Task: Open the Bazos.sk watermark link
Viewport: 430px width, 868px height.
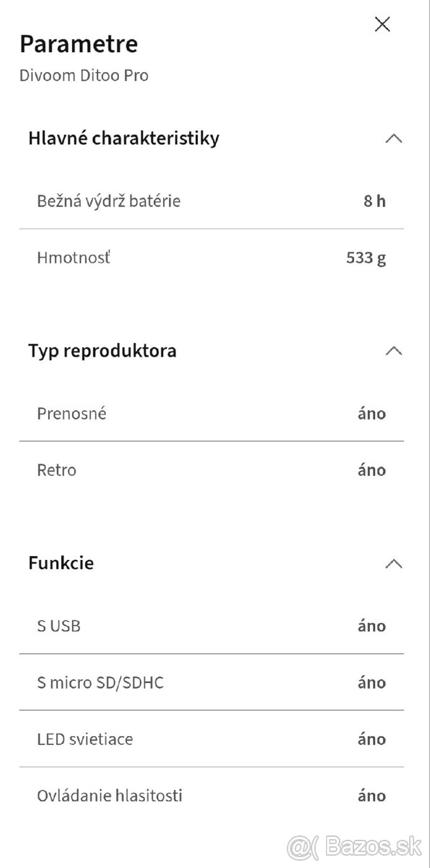Action: [355, 845]
